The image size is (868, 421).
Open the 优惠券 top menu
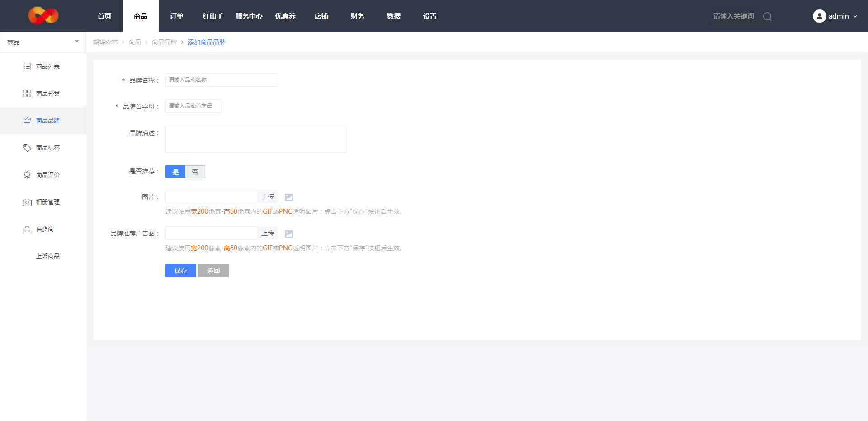point(285,16)
